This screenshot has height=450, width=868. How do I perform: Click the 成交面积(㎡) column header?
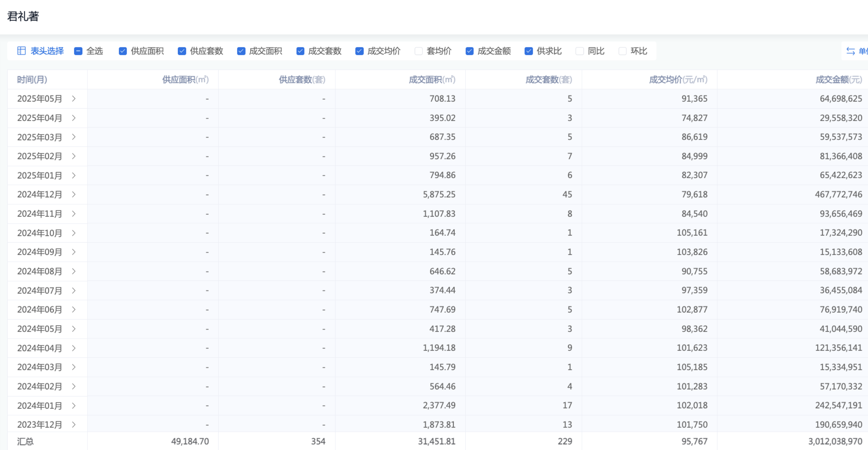tap(432, 80)
